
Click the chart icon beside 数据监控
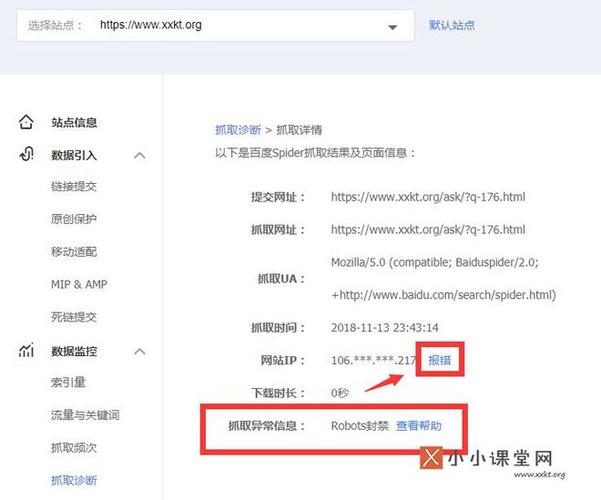pyautogui.click(x=26, y=350)
